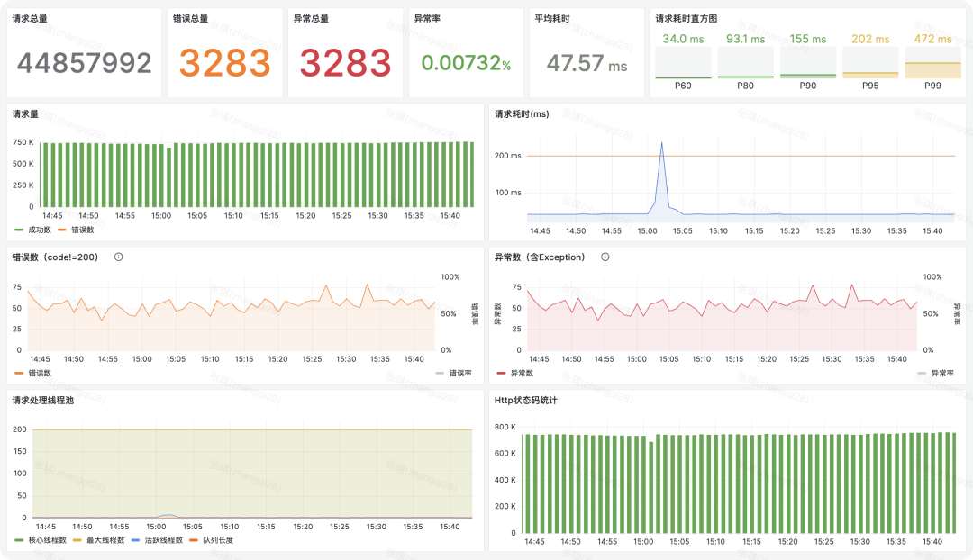Toggle the 异常数 legend in the exception chart
Image resolution: width=973 pixels, height=560 pixels.
[x=515, y=374]
